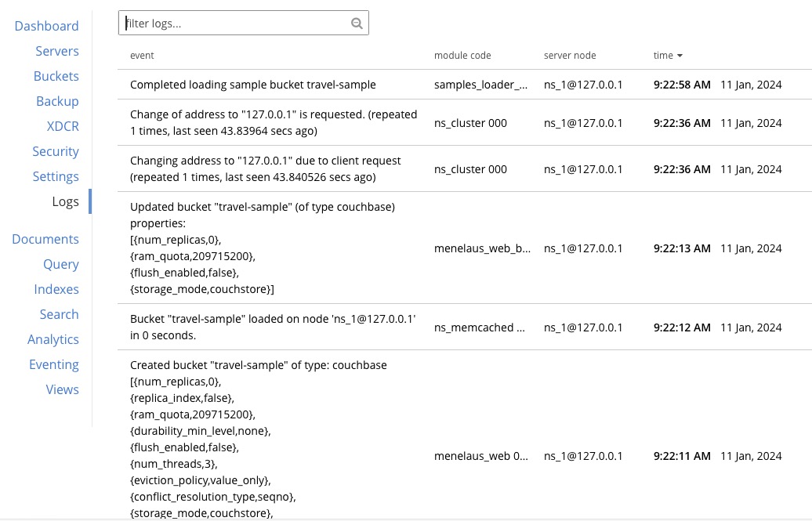The image size is (812, 521).
Task: Open the Indexes page
Action: [x=56, y=289]
